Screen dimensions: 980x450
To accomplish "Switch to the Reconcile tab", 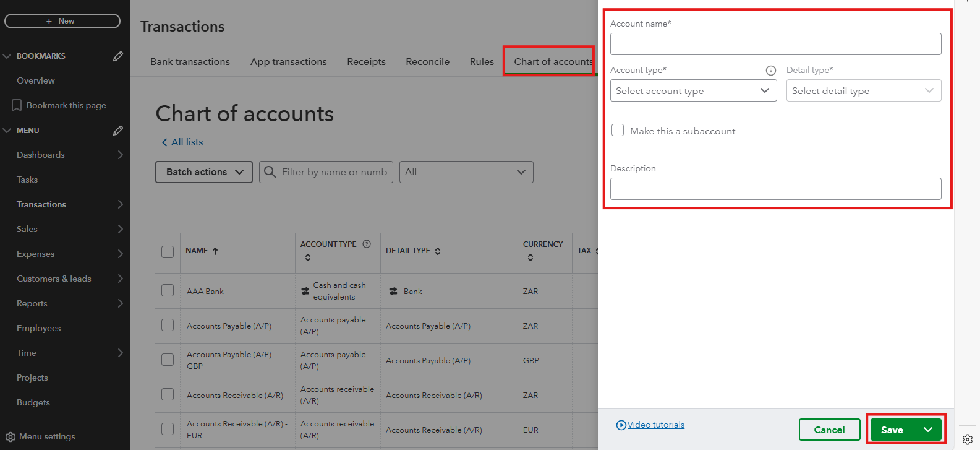I will pos(427,62).
